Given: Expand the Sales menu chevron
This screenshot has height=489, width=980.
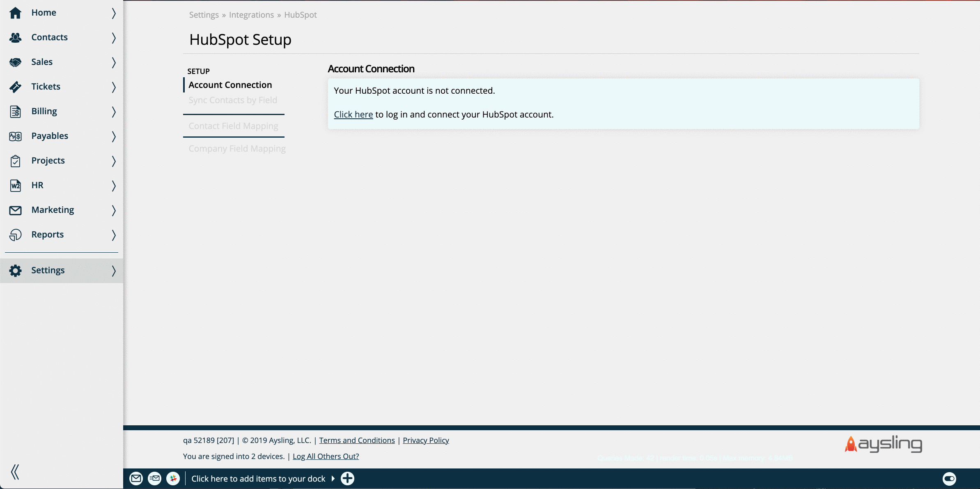Looking at the screenshot, I should pyautogui.click(x=114, y=62).
